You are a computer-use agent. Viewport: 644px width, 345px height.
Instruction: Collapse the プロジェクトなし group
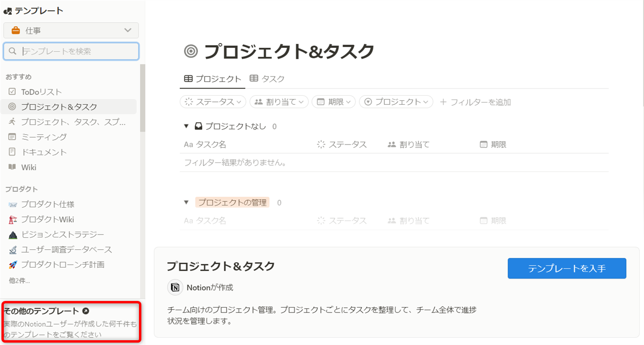point(186,126)
